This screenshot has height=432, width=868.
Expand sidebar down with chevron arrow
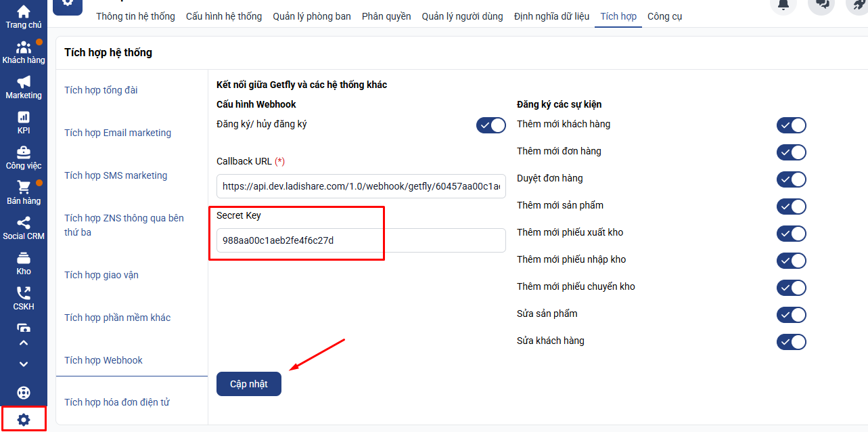24,364
